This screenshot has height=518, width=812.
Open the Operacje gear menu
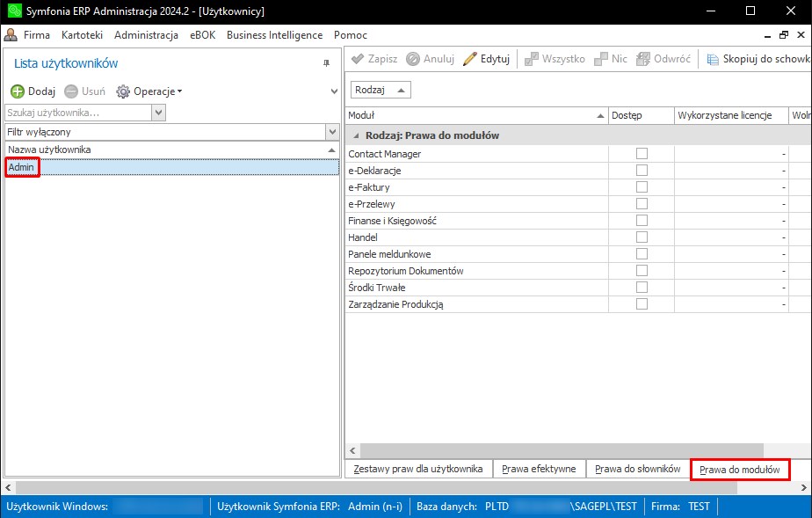pyautogui.click(x=149, y=91)
